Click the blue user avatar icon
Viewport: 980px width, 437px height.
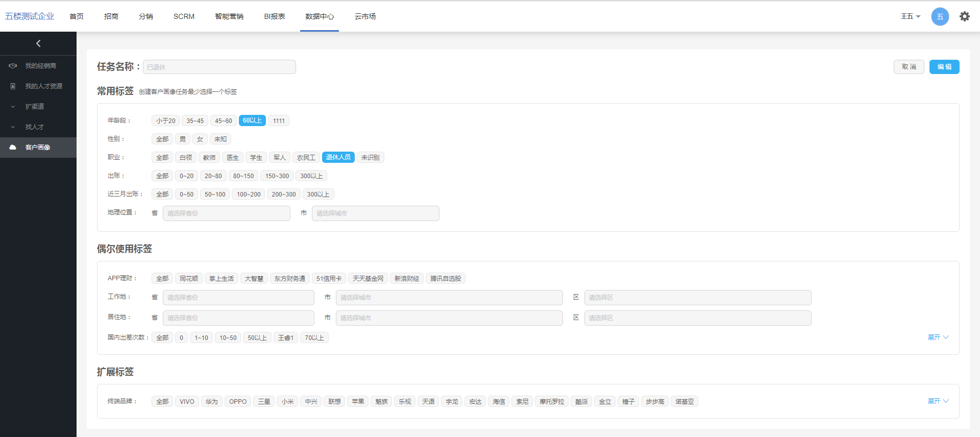[x=940, y=16]
